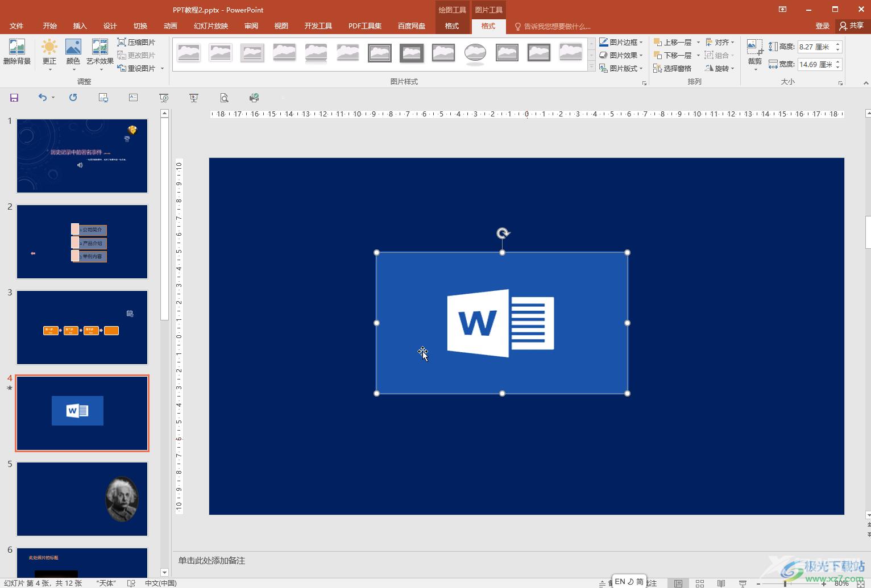Switch to Normal view in status bar
The image size is (871, 588).
tap(678, 583)
